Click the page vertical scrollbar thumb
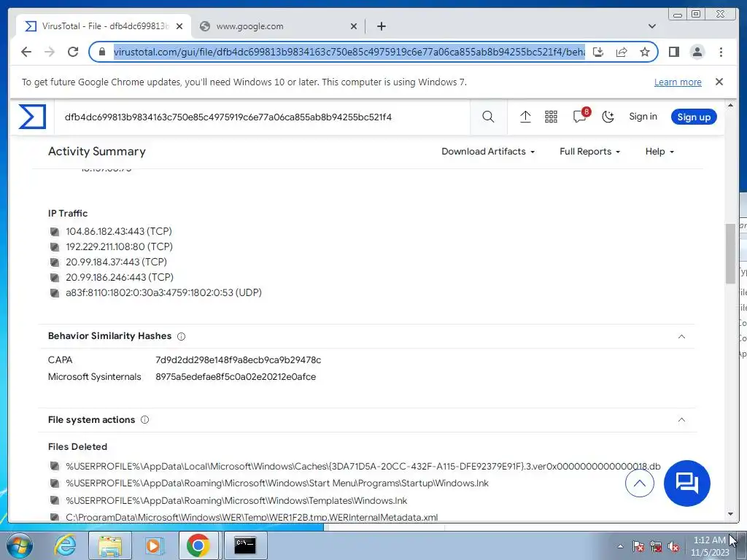Image resolution: width=747 pixels, height=560 pixels. click(x=730, y=253)
